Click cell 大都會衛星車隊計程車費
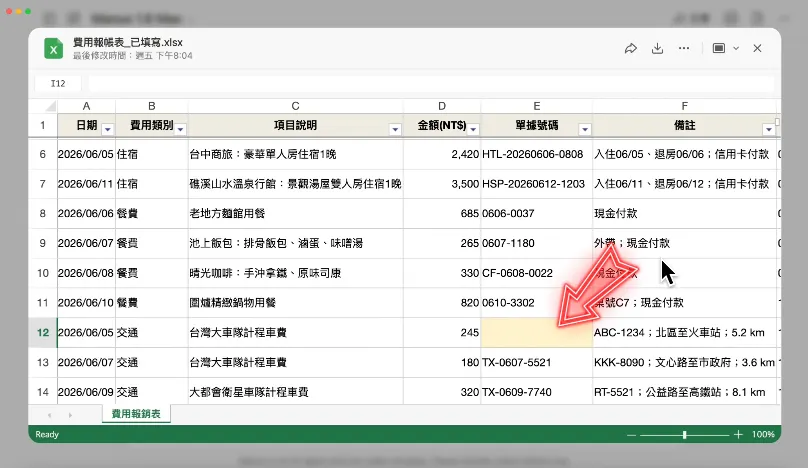808x468 pixels. click(x=295, y=392)
